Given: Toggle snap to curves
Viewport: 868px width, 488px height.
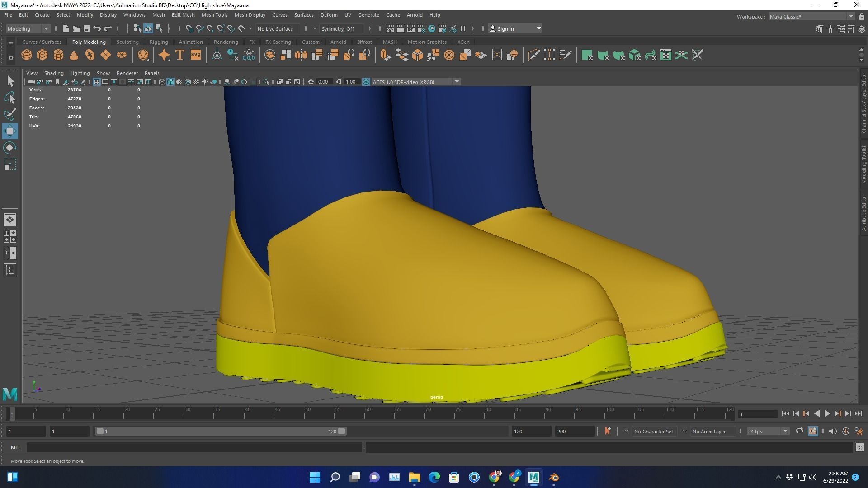Looking at the screenshot, I should coord(200,28).
